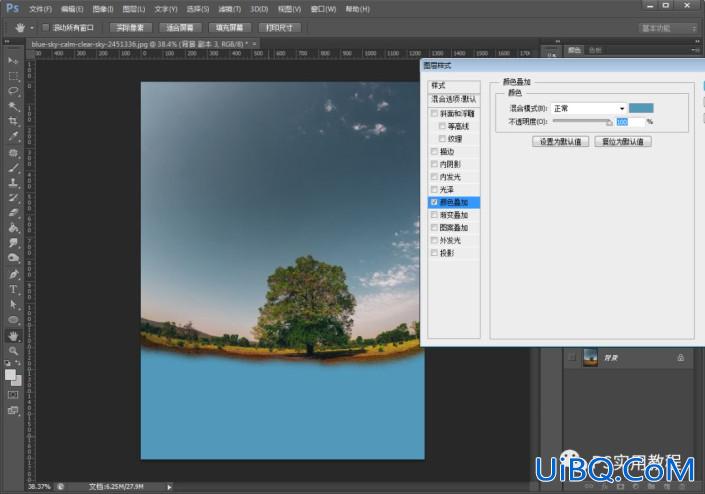
Task: Select the History Brush tool
Action: pyautogui.click(x=13, y=198)
